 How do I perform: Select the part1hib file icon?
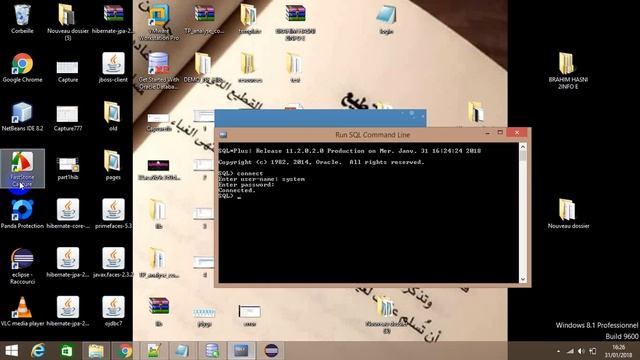click(x=68, y=168)
